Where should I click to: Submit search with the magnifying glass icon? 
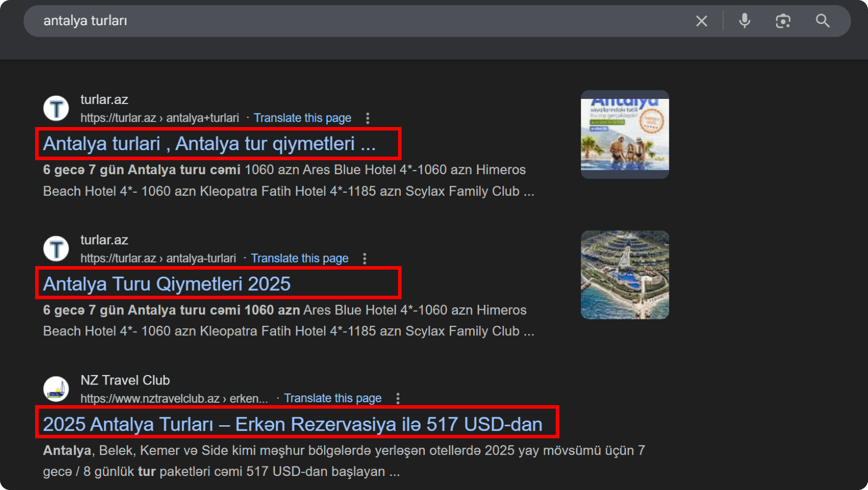click(822, 21)
